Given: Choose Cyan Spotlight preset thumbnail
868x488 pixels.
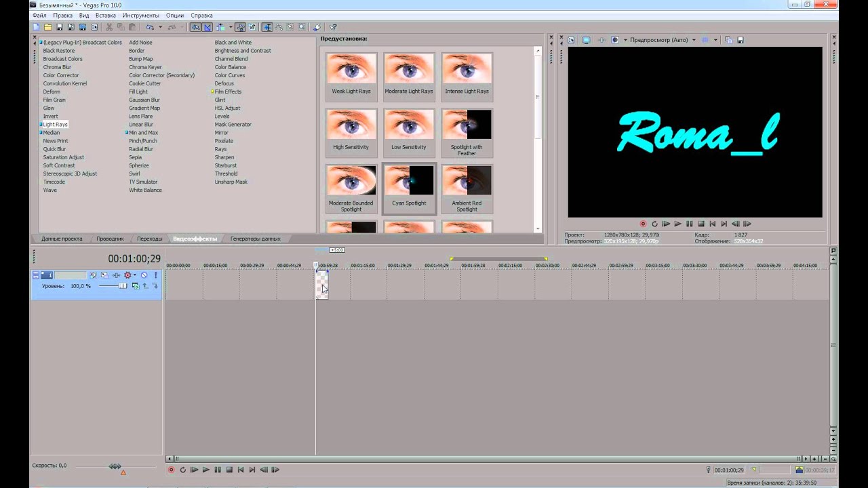Looking at the screenshot, I should [x=409, y=190].
